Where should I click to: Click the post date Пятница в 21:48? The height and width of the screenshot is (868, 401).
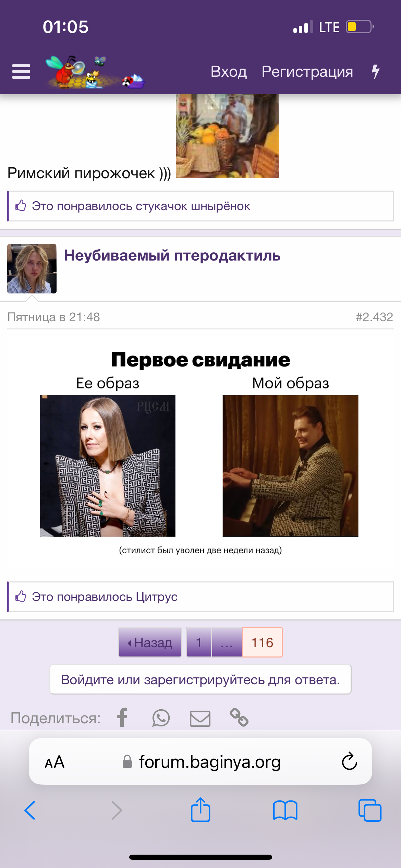(x=54, y=317)
